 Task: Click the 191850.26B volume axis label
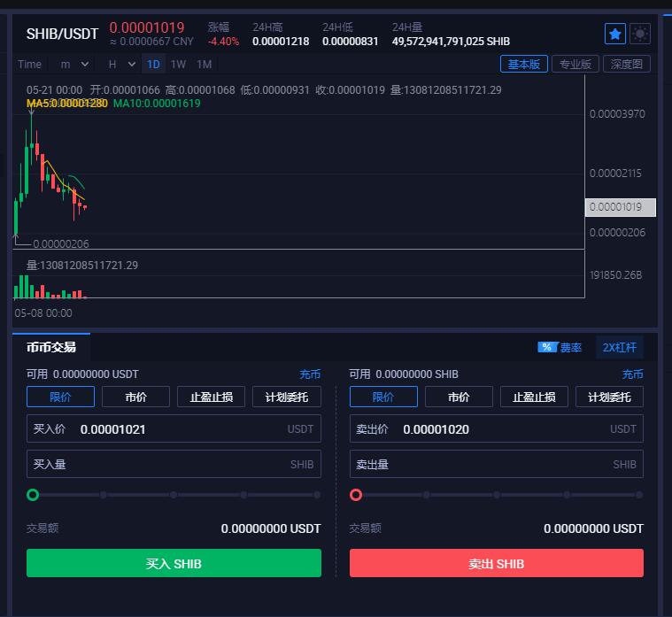pos(616,275)
